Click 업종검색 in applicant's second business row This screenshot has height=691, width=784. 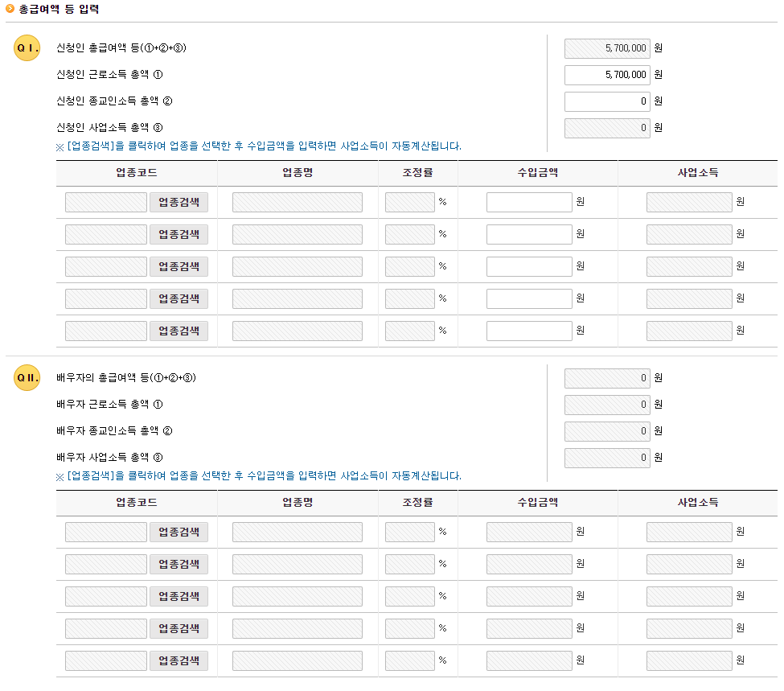tap(179, 234)
